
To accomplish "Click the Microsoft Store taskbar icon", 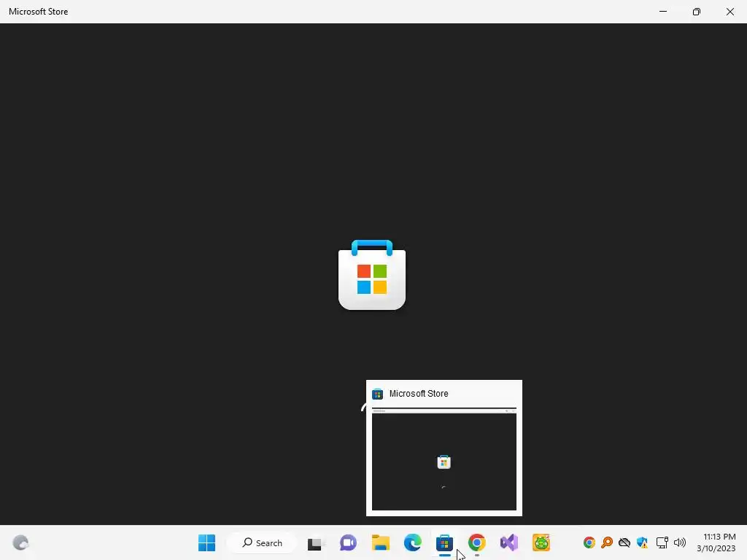I will tap(444, 542).
